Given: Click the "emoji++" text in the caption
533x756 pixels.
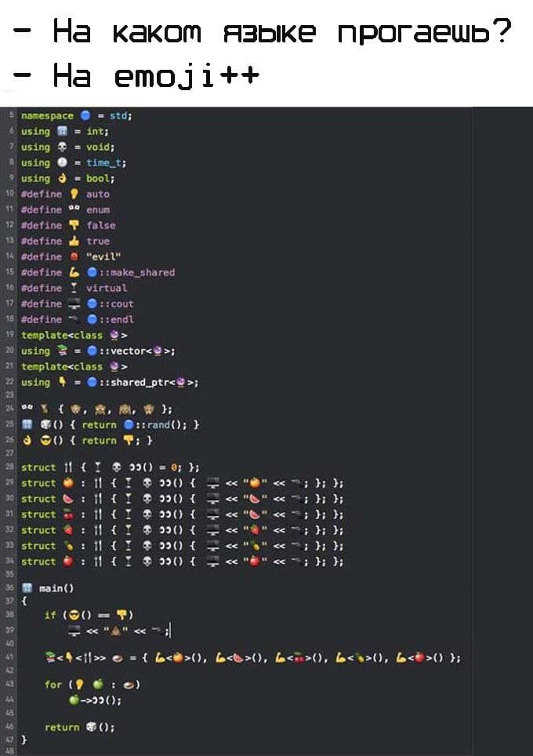Looking at the screenshot, I should (187, 76).
